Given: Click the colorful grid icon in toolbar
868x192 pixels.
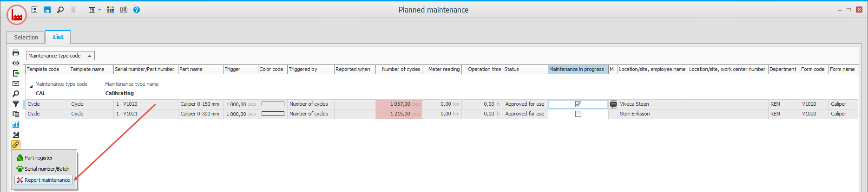Looking at the screenshot, I should pos(111,10).
